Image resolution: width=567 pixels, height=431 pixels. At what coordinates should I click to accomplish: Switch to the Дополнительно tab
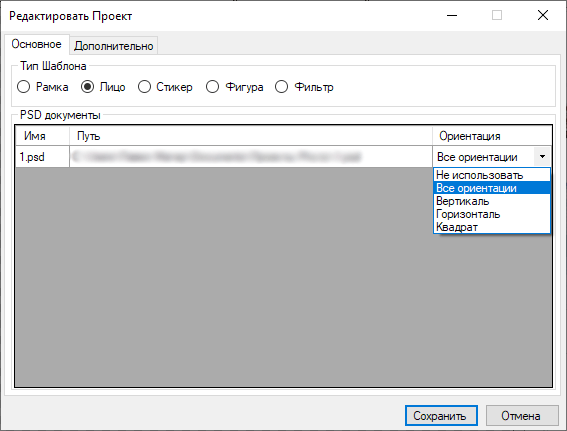tap(114, 46)
